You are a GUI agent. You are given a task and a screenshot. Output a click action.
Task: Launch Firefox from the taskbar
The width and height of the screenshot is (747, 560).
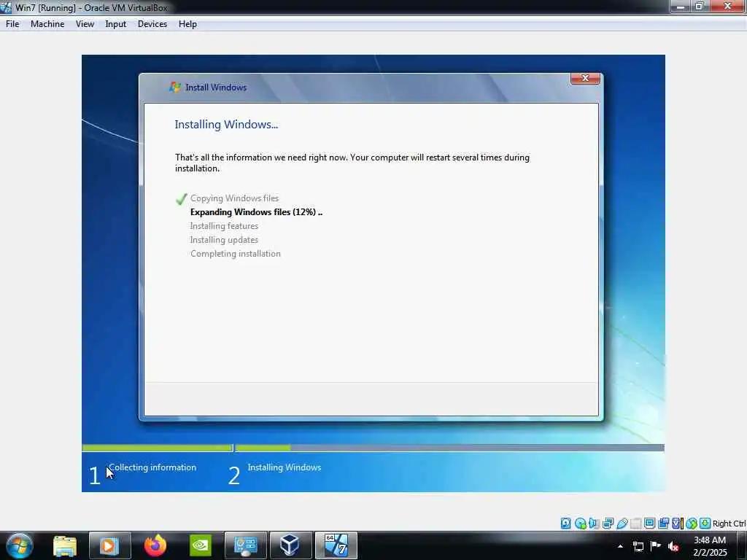(x=155, y=545)
